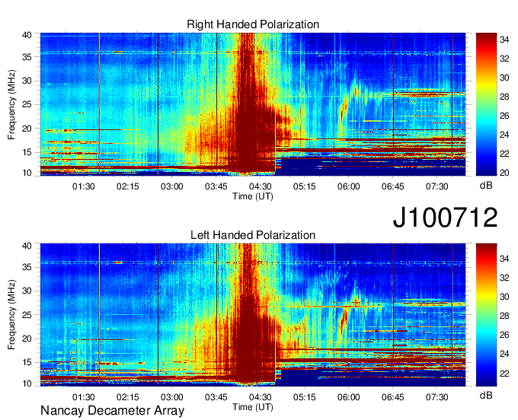Click the 20 dB value on top colorbar
Viewport: 518px width, 420px height.
504,173
